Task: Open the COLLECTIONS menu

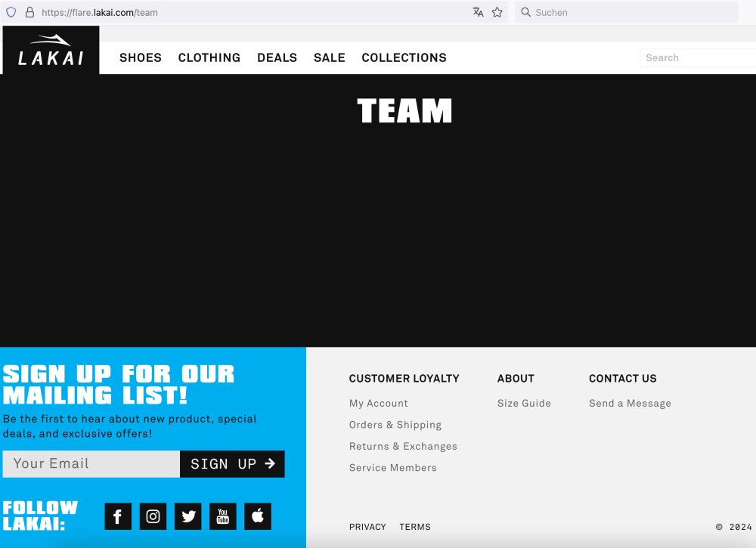Action: [404, 57]
